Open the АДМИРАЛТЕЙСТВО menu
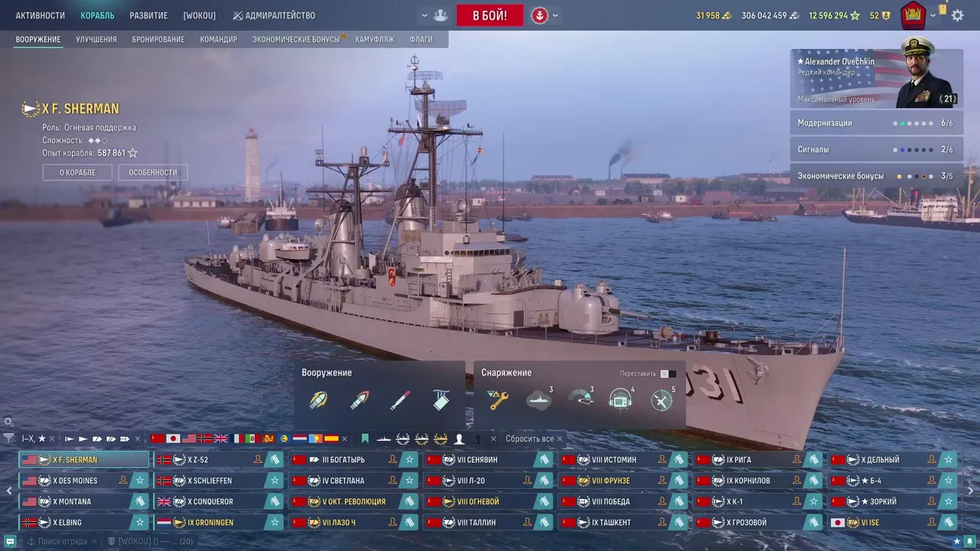Image resolution: width=980 pixels, height=551 pixels. pyautogui.click(x=274, y=15)
